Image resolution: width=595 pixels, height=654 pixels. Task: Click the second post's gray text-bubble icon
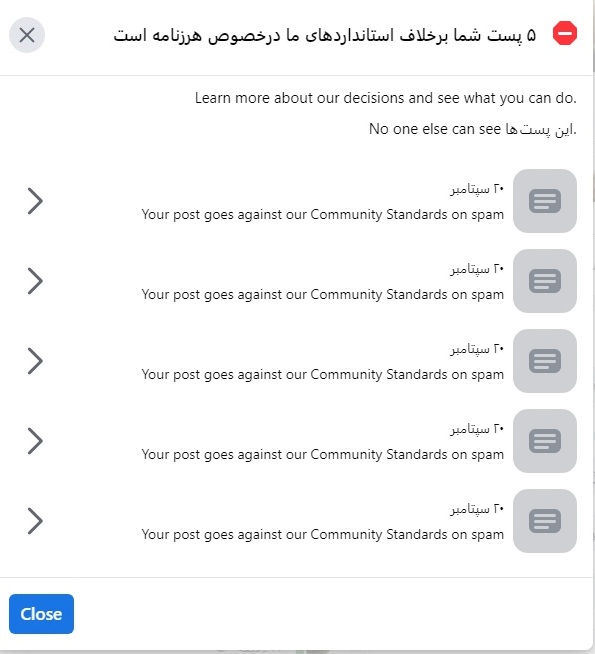[x=545, y=281]
